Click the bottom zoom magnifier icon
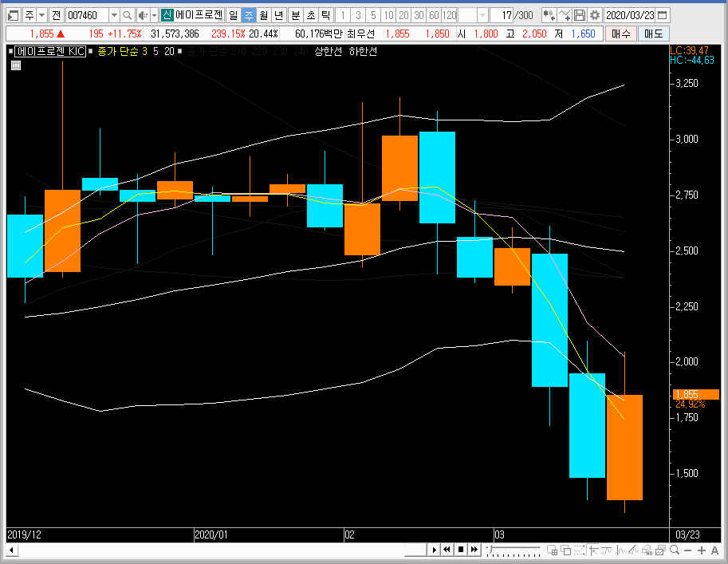The image size is (728, 564). click(x=674, y=550)
